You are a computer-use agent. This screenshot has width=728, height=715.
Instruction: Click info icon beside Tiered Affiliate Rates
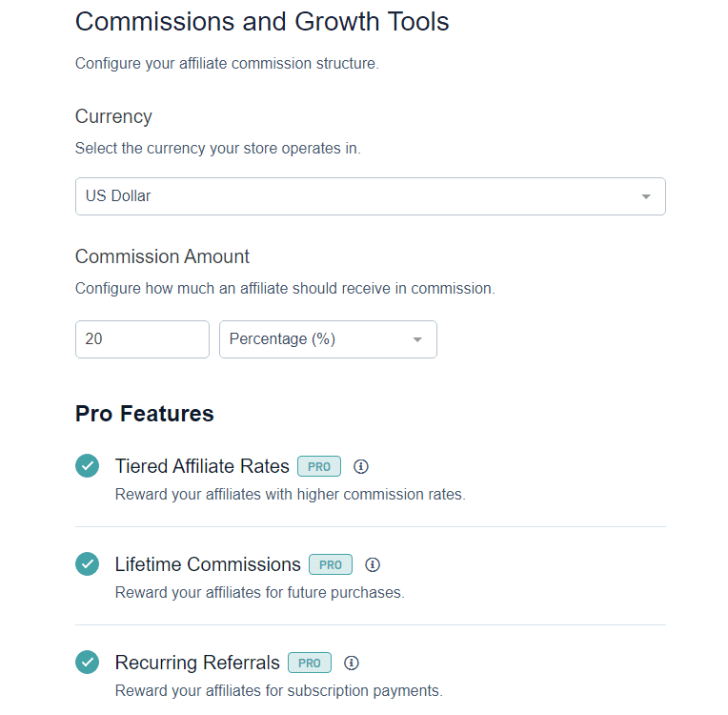(361, 466)
